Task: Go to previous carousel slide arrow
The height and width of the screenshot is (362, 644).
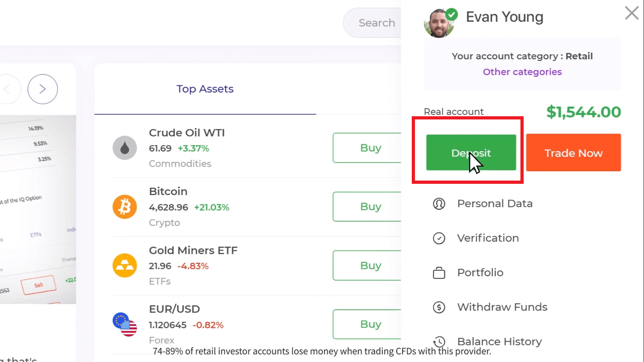Action: tap(7, 89)
